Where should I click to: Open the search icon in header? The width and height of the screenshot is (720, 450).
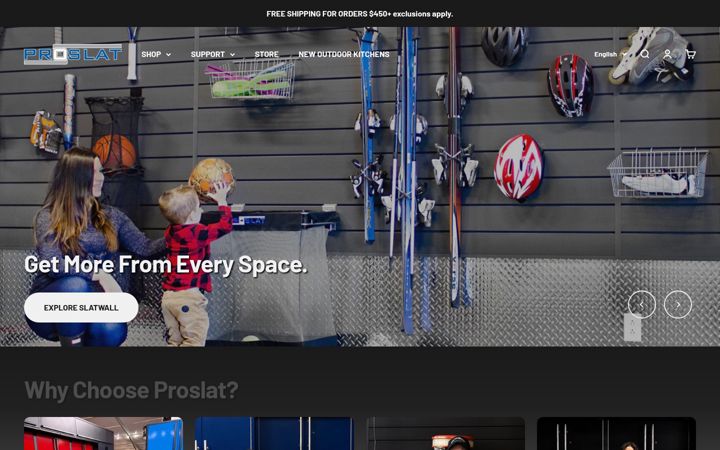(645, 54)
